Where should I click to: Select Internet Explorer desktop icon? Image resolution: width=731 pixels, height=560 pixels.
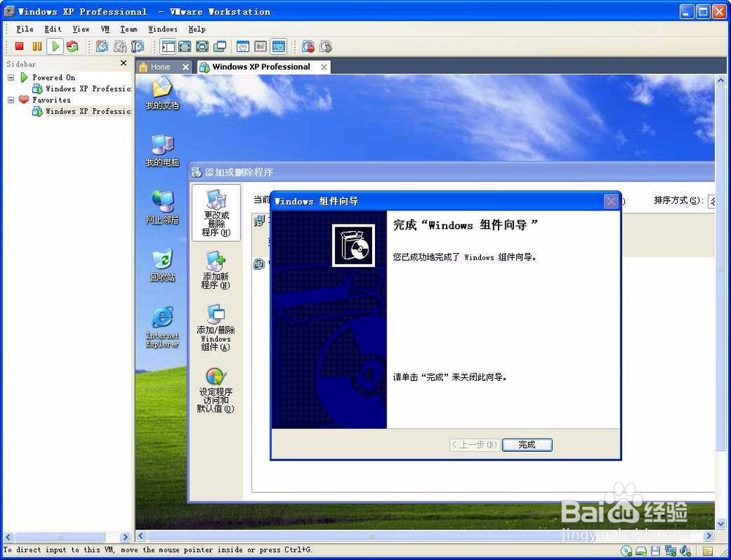pos(162,326)
